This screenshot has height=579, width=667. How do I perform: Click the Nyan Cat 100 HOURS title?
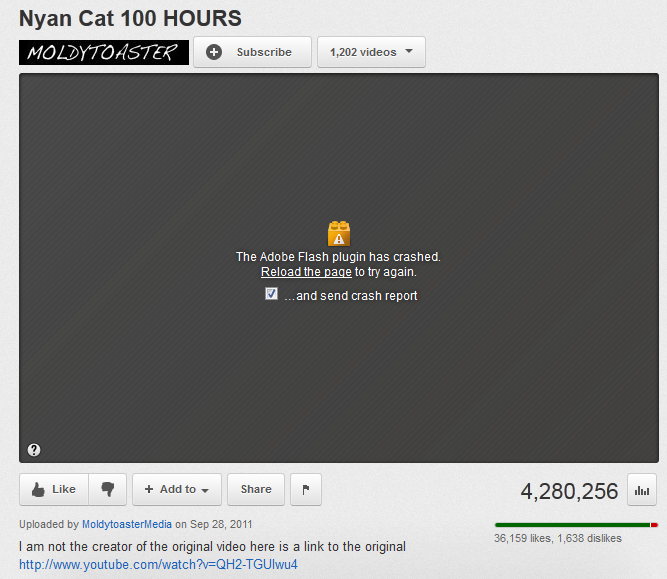click(130, 19)
